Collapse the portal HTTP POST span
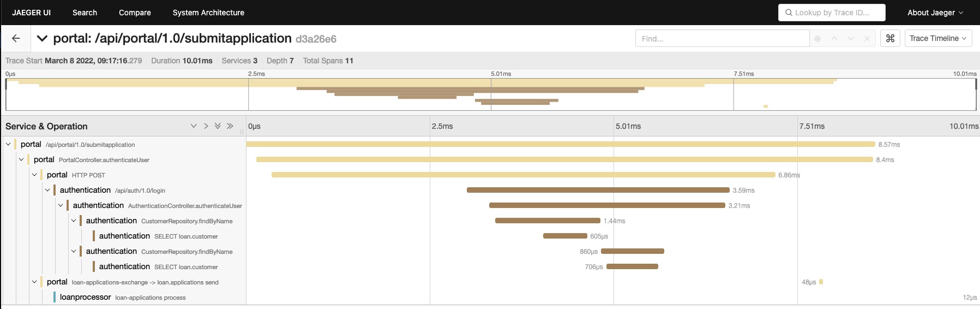 pos(34,175)
